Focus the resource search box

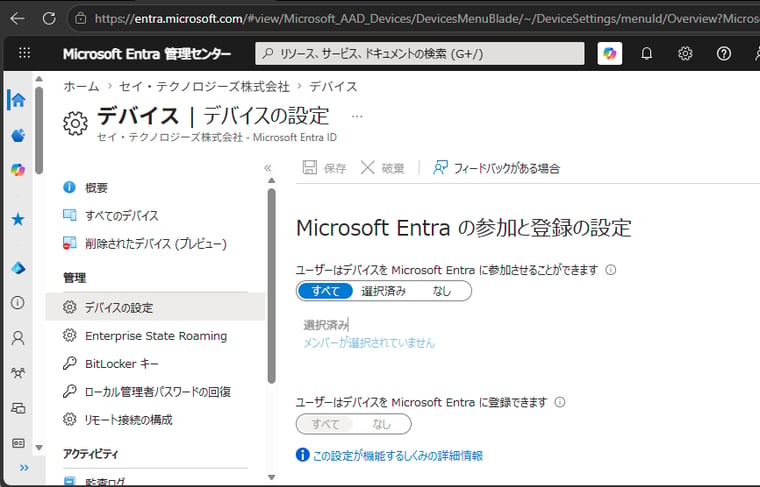pos(420,53)
